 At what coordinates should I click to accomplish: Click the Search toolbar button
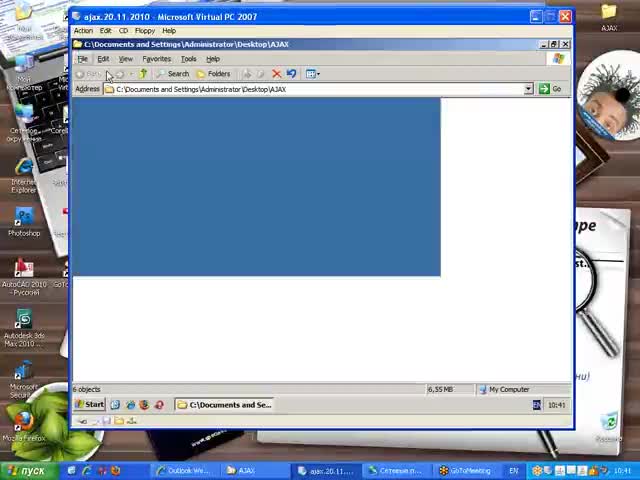pos(172,74)
